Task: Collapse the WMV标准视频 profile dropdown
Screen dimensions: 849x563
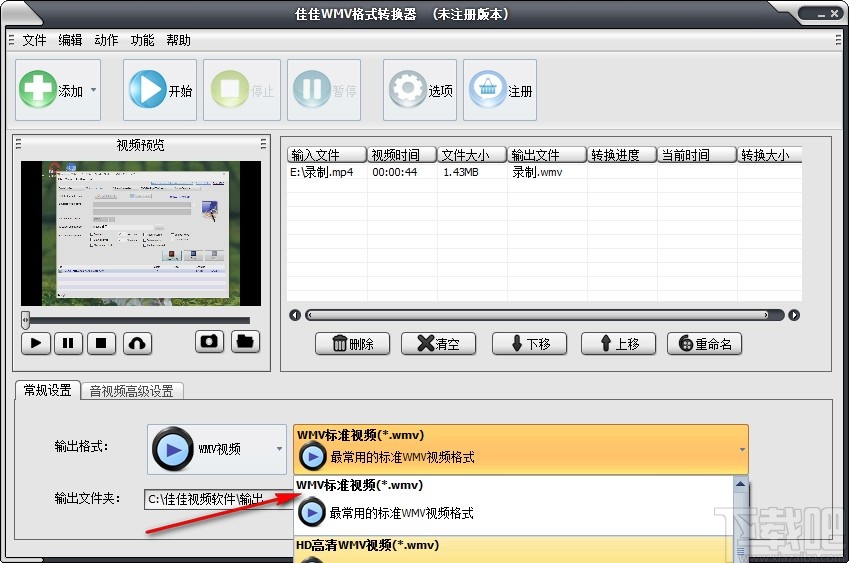Action: tap(742, 449)
